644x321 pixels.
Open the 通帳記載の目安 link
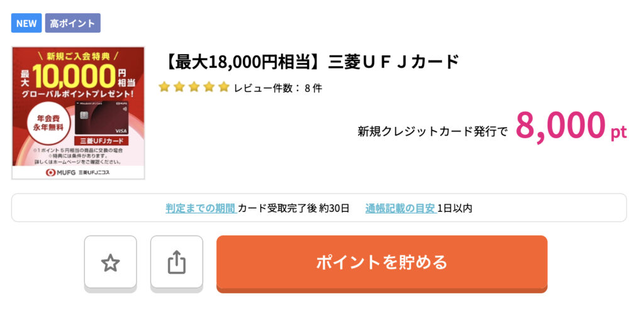[x=400, y=208]
